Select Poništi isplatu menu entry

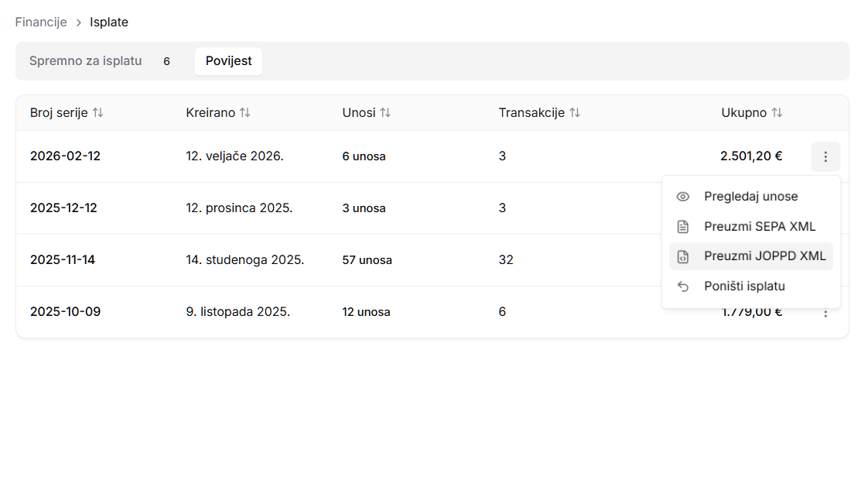click(744, 286)
